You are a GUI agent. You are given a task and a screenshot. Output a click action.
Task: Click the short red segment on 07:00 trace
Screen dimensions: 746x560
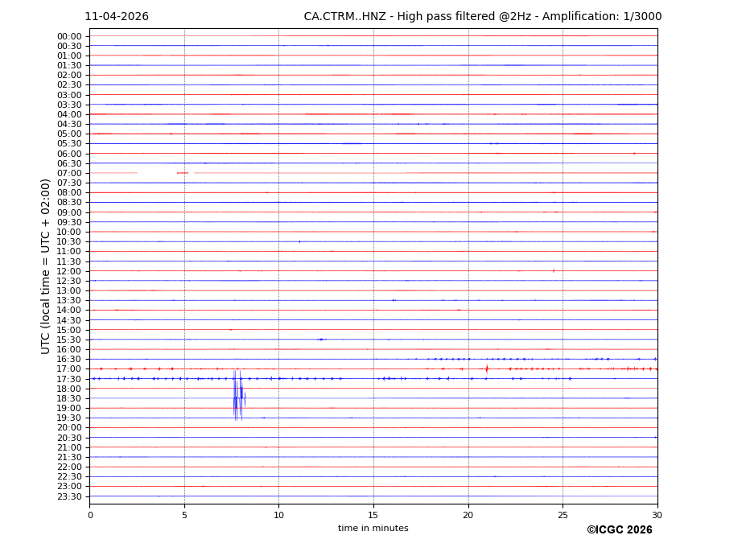(x=183, y=173)
